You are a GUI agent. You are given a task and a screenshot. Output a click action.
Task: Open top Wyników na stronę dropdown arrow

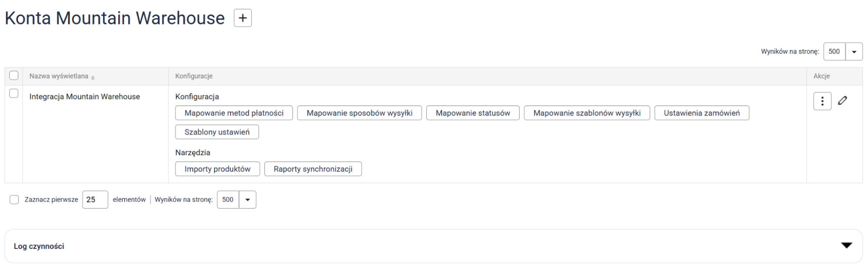coord(854,52)
